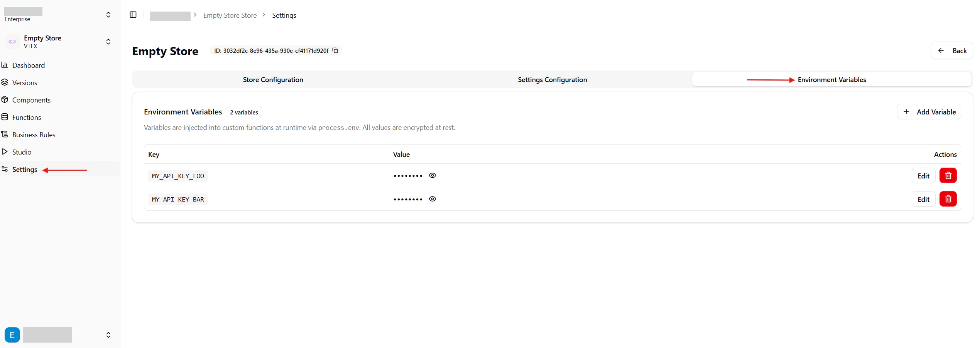980x348 pixels.
Task: Click the MY_API_KEY_BAR key label
Action: (x=178, y=199)
